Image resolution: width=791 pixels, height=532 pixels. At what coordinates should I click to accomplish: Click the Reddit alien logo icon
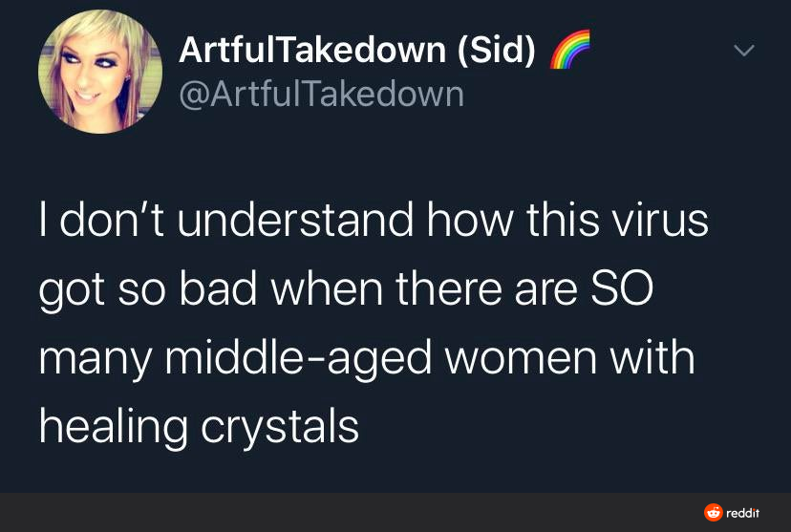pos(713,513)
